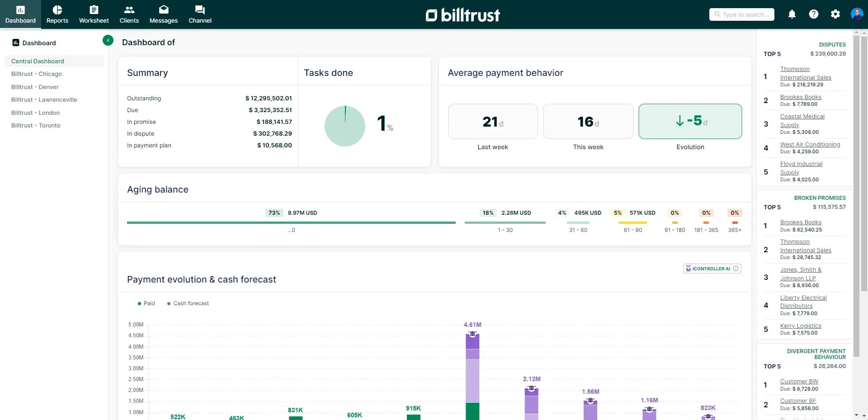This screenshot has width=868, height=420.
Task: Select Billtrust - Lawrenceville
Action: pos(44,99)
